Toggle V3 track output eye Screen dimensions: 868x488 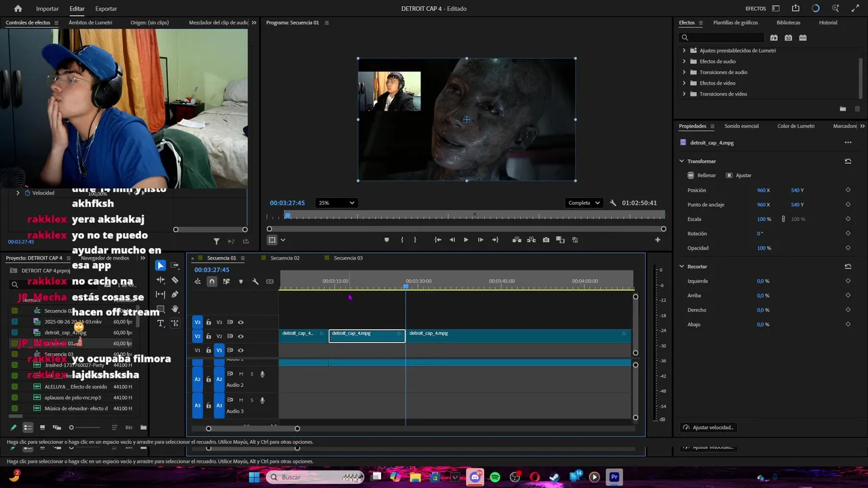click(240, 323)
